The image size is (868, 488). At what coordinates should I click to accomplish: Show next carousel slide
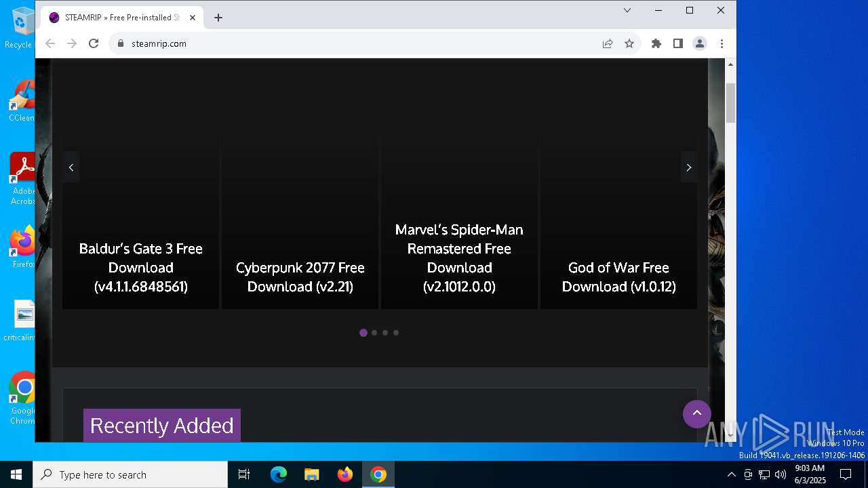point(689,167)
